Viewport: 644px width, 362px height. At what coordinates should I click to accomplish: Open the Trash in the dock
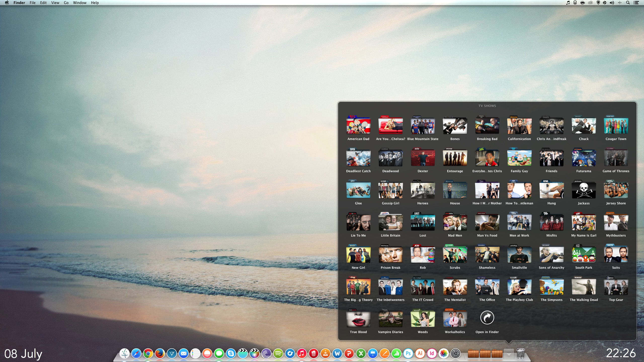520,353
